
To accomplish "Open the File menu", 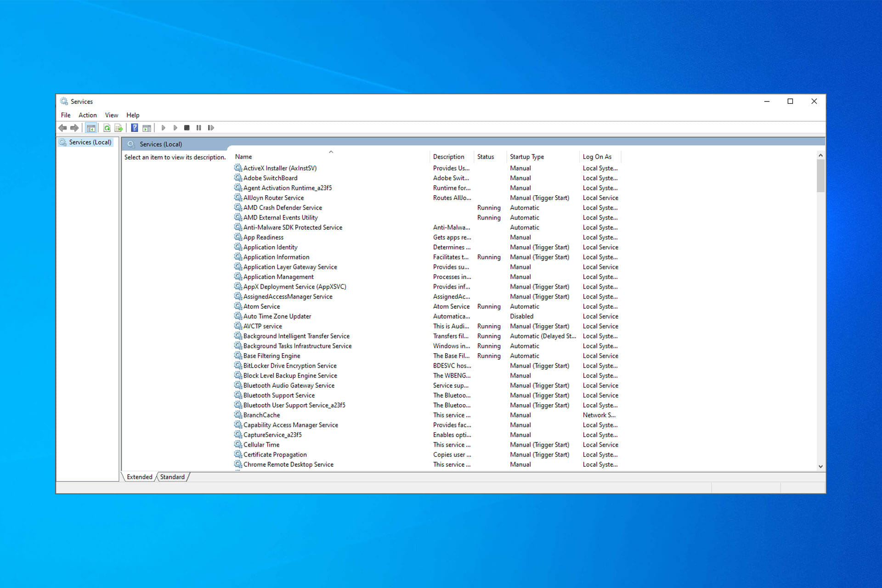I will [66, 115].
